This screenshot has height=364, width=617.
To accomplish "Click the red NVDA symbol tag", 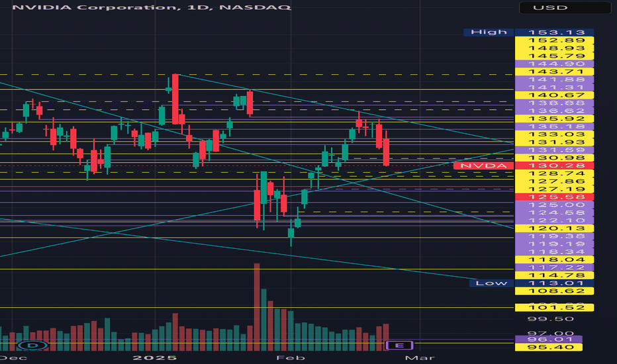I will (x=483, y=165).
